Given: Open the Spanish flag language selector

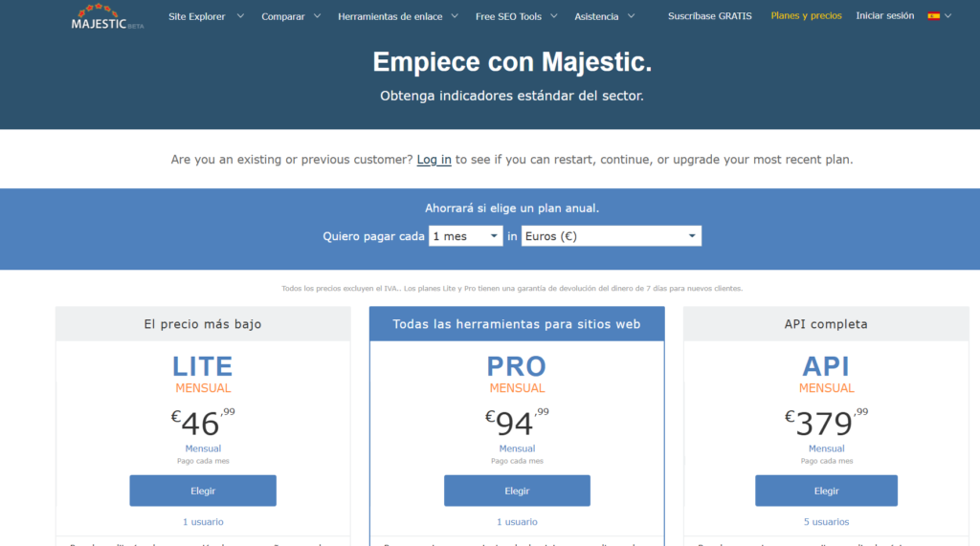Looking at the screenshot, I should click(933, 16).
